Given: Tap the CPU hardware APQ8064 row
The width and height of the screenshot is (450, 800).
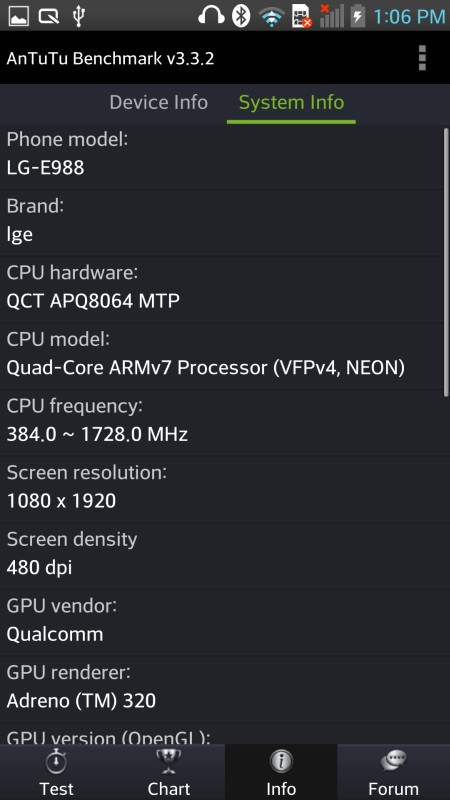Looking at the screenshot, I should click(x=221, y=288).
